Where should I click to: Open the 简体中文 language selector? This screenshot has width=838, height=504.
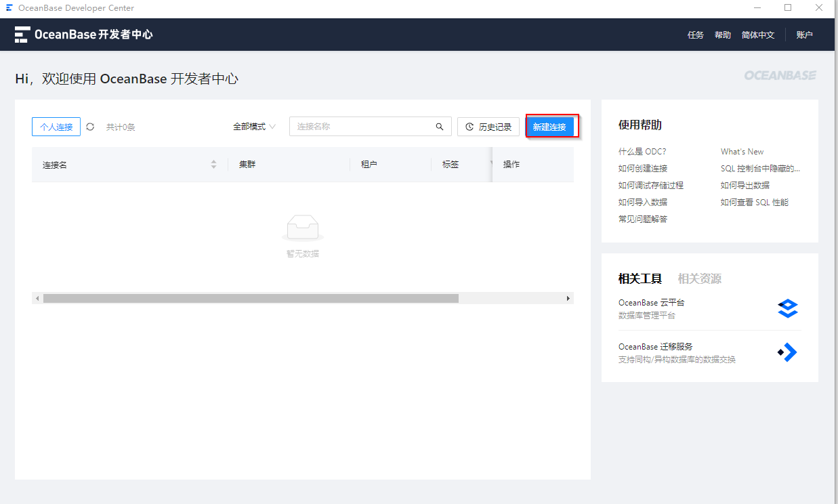pyautogui.click(x=757, y=35)
